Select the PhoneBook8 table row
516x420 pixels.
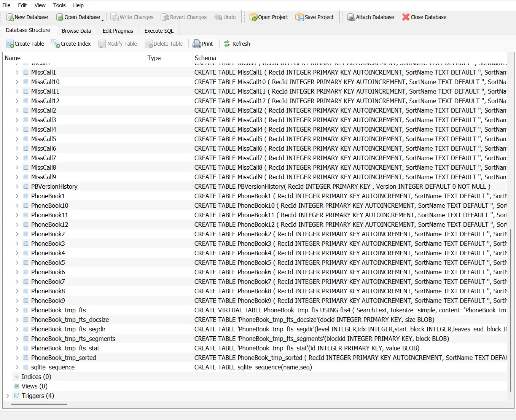pos(255,291)
